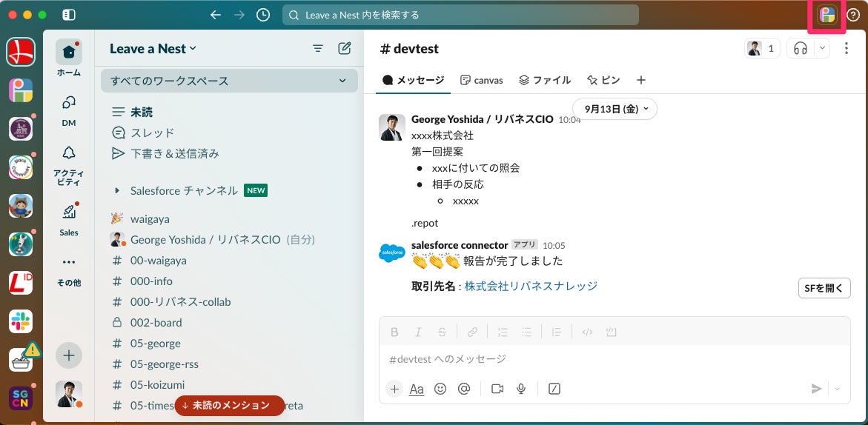Screen dimensions: 868x425
Task: Open the アクティビティ bell icon
Action: click(69, 153)
